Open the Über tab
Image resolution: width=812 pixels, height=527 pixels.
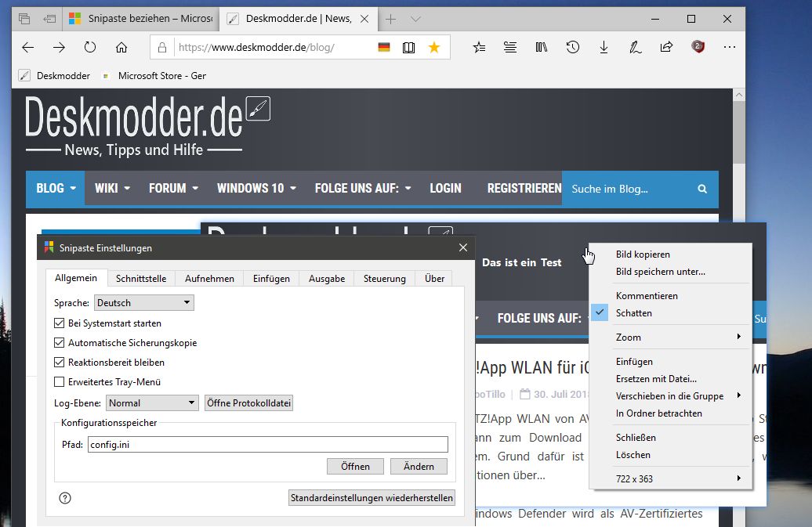[x=434, y=279]
